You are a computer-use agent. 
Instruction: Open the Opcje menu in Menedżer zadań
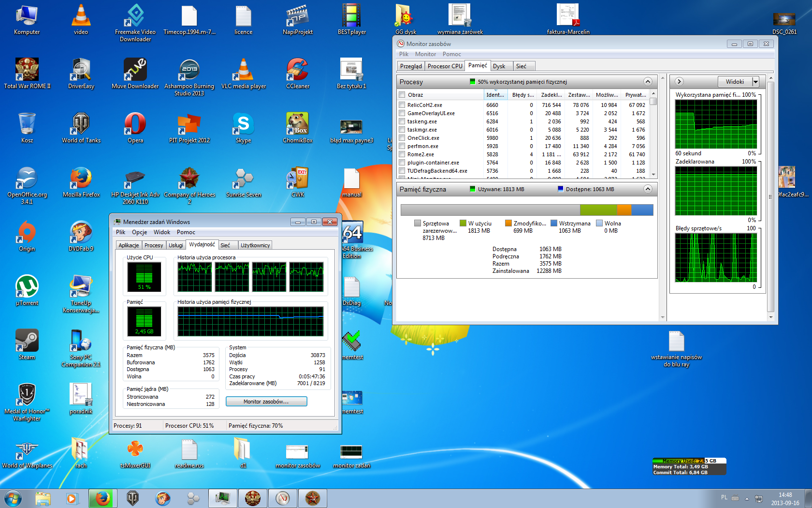coord(140,232)
